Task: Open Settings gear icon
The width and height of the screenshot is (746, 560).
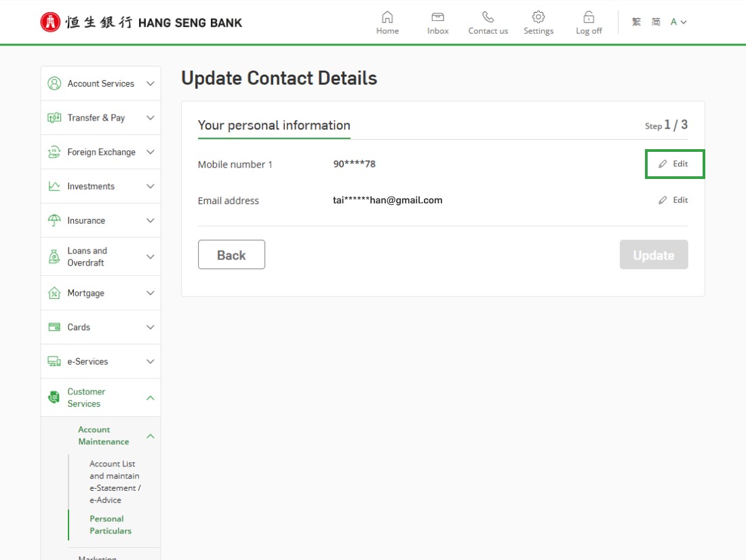Action: point(538,17)
